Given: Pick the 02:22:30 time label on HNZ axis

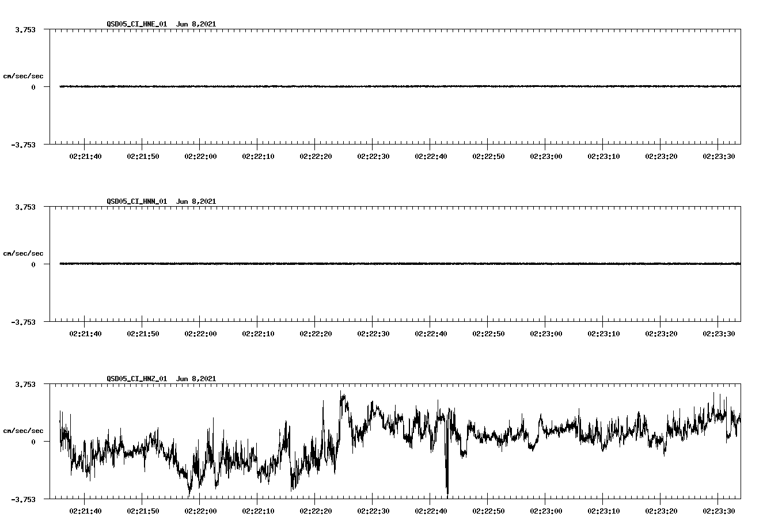Looking at the screenshot, I should (x=373, y=511).
